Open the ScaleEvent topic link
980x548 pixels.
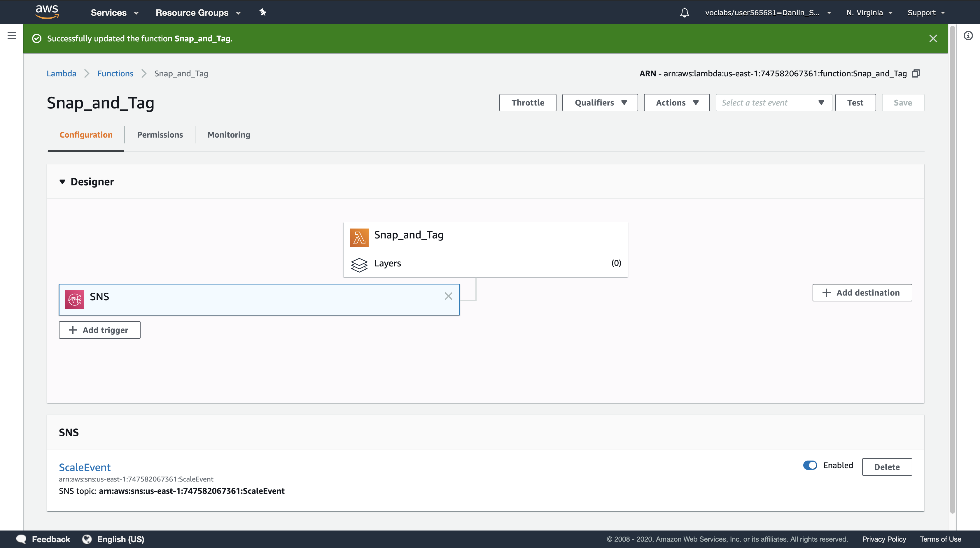[x=85, y=467]
